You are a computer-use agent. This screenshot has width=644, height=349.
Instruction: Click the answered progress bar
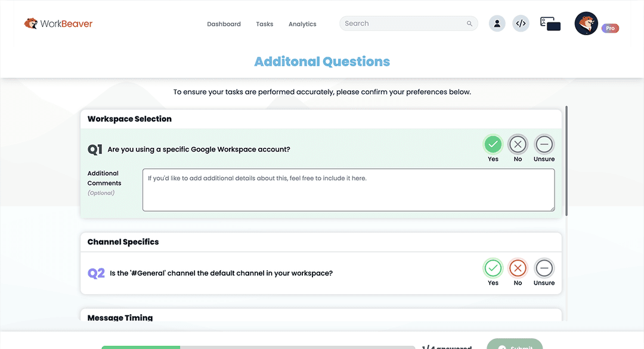tap(258, 347)
